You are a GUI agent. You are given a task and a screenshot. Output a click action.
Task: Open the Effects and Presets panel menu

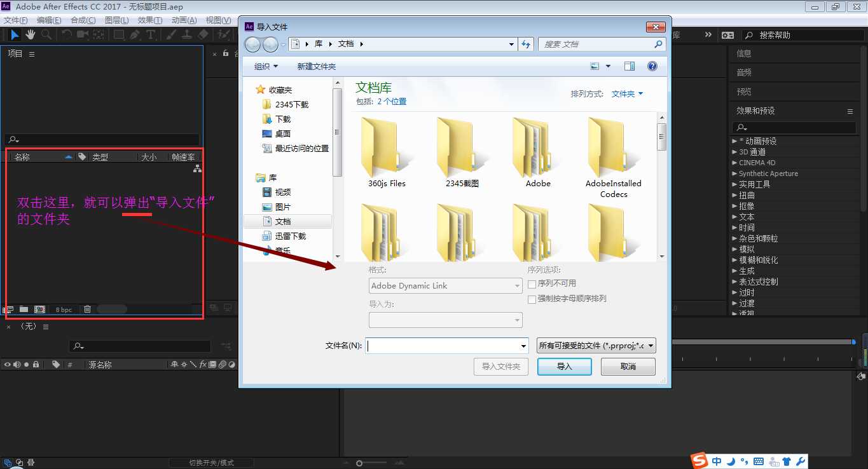coord(850,111)
